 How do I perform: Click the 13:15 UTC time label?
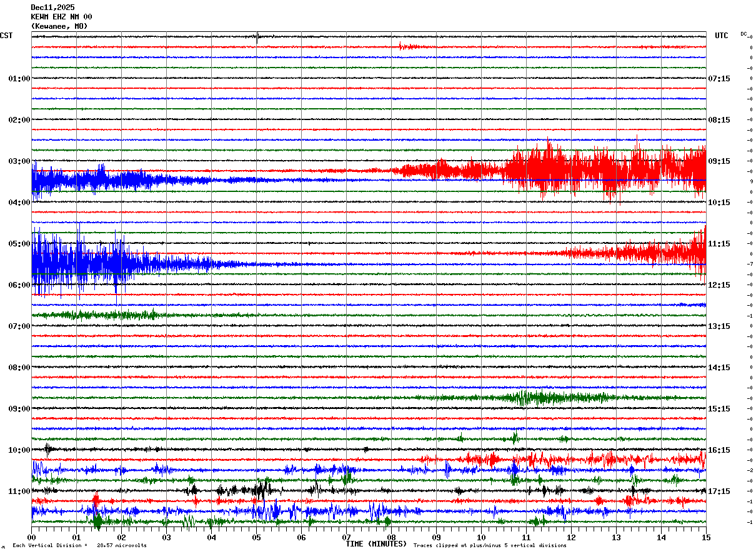[719, 326]
